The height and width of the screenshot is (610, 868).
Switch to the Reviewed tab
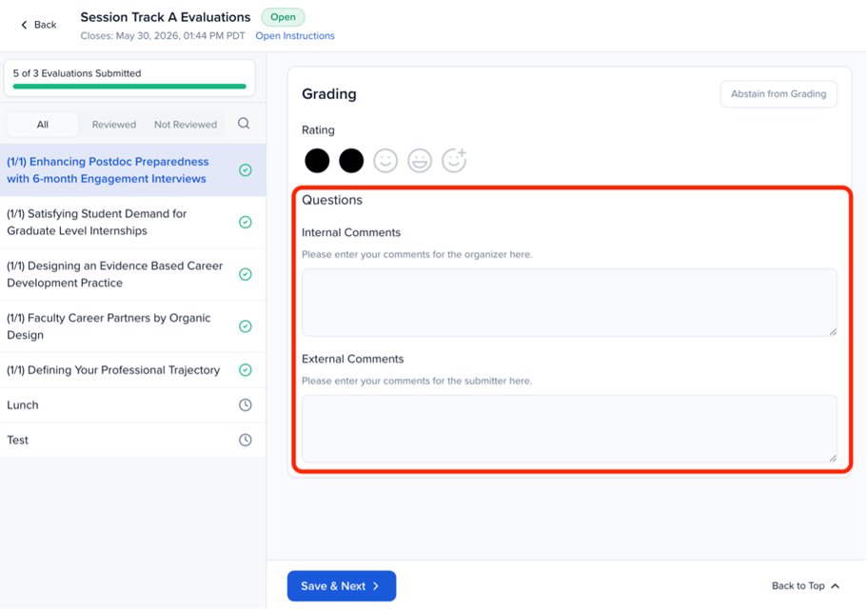pos(114,125)
